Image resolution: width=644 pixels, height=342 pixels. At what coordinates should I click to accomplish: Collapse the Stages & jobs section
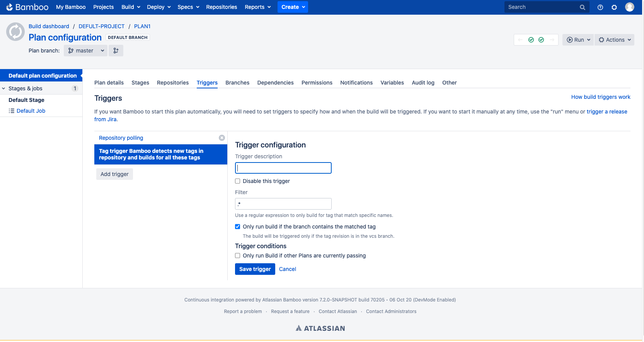(x=4, y=88)
